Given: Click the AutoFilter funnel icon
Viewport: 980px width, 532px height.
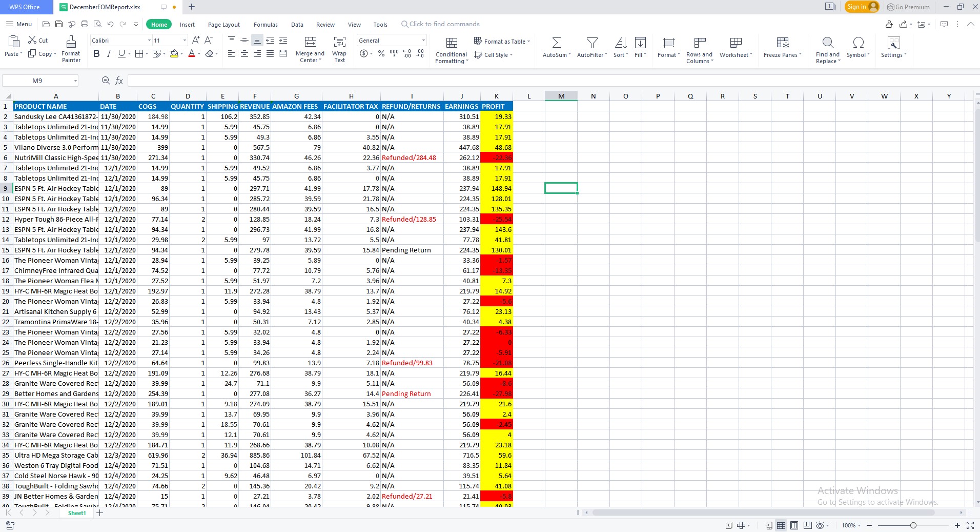Looking at the screenshot, I should pyautogui.click(x=592, y=43).
